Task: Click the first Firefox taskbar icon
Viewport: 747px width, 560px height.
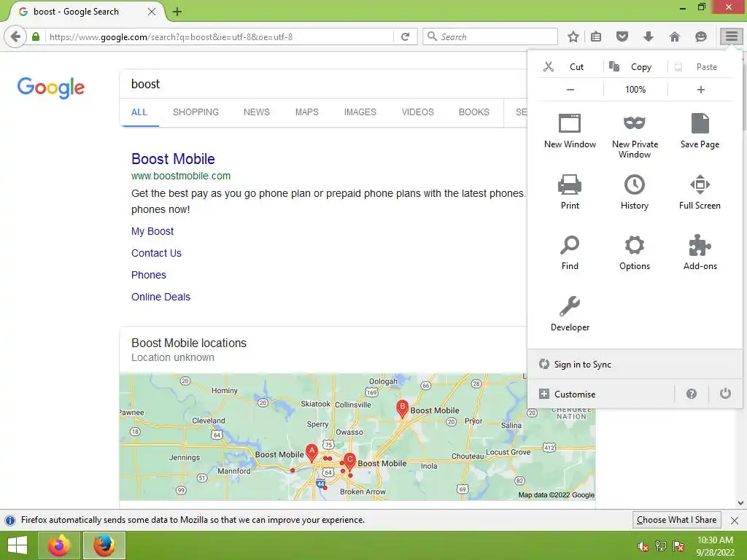Action: point(59,545)
